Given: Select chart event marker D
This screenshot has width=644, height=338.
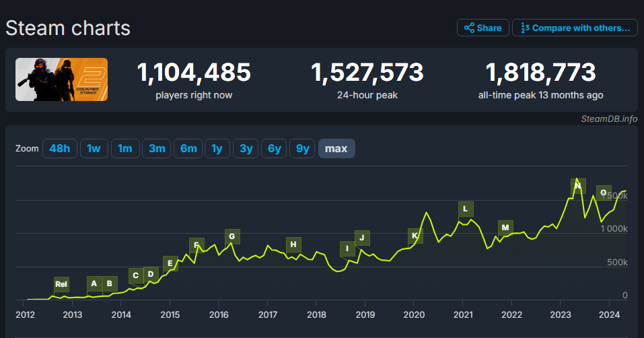Looking at the screenshot, I should tap(151, 274).
